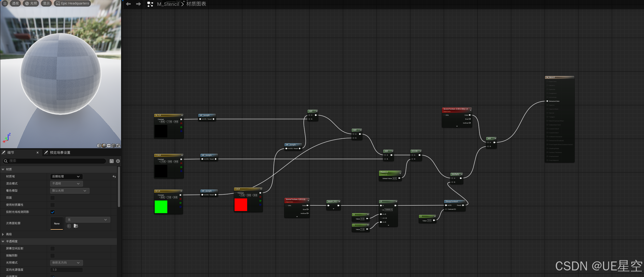The height and width of the screenshot is (277, 644).
Task: Set preview mesh to sphere
Action: [x=104, y=146]
